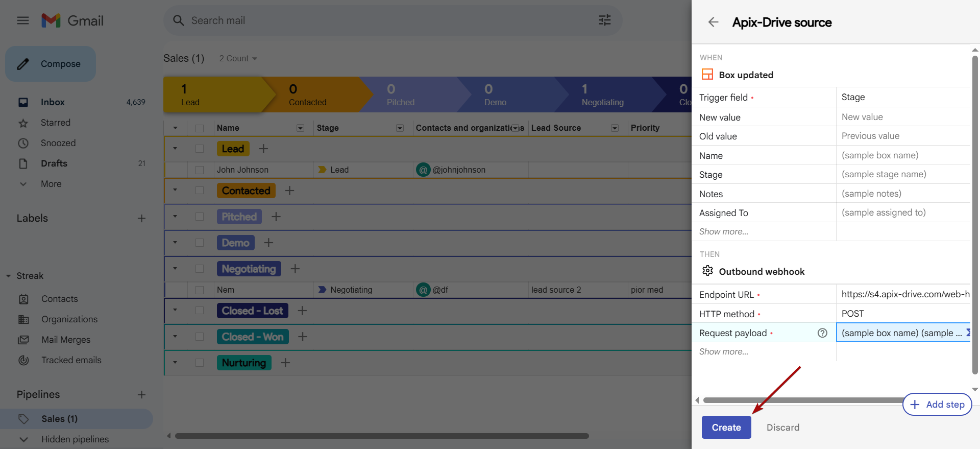The width and height of the screenshot is (980, 449).
Task: Collapse the Negotiating group
Action: tap(175, 268)
